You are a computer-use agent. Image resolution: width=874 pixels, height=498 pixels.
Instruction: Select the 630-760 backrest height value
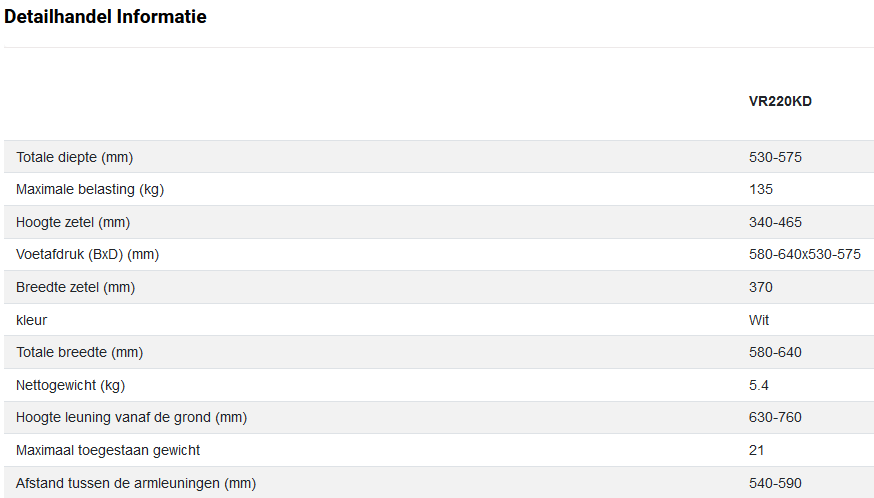pos(775,417)
